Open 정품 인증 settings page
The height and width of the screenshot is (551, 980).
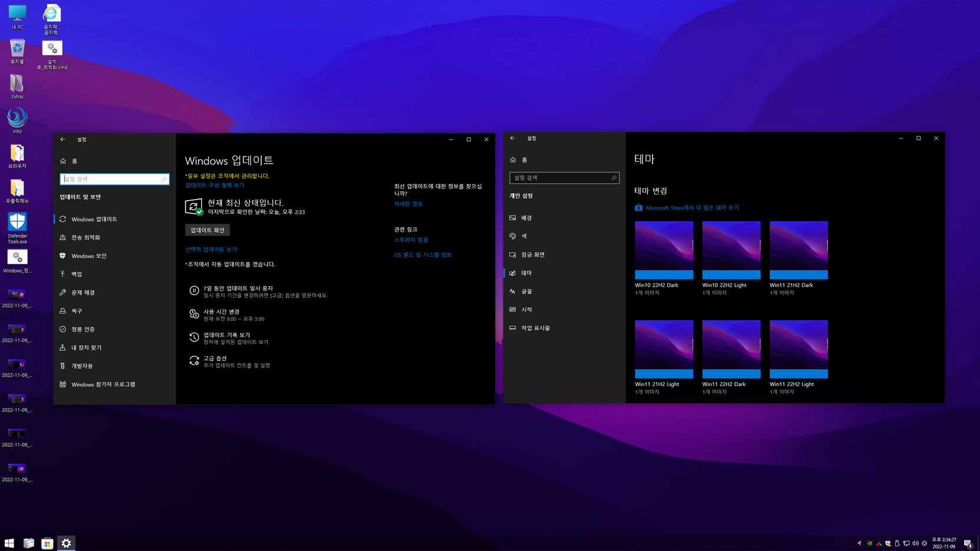point(114,329)
